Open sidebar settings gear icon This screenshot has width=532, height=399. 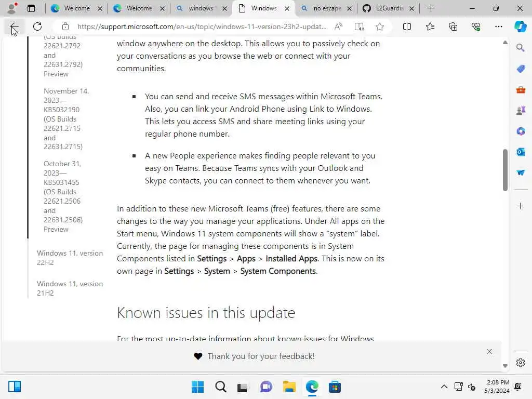(x=521, y=363)
